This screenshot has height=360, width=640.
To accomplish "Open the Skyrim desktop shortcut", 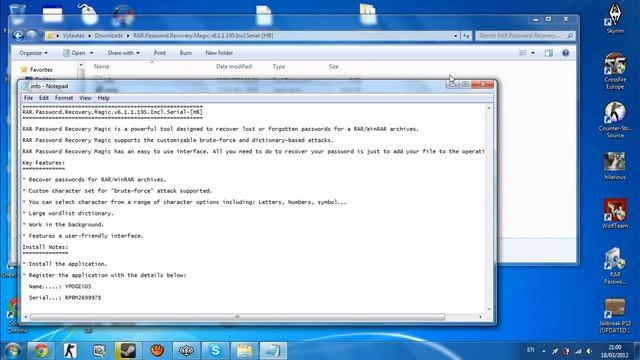I will tap(615, 18).
